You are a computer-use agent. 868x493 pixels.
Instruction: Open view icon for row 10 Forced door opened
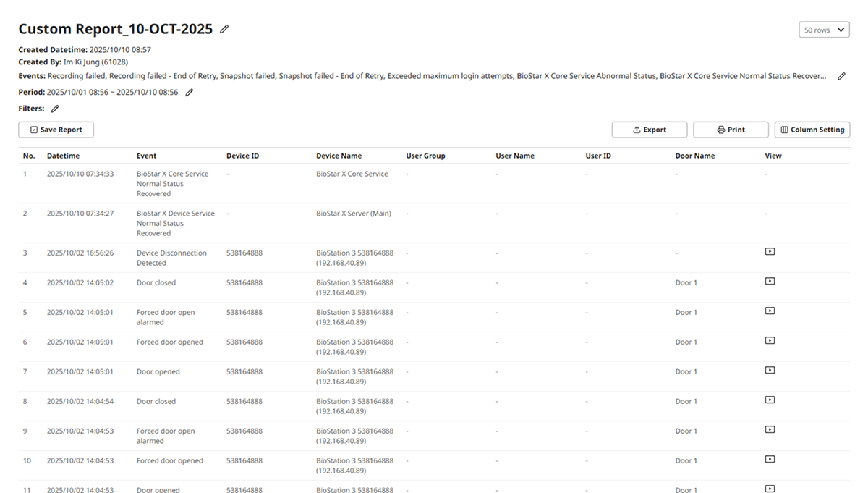click(770, 460)
